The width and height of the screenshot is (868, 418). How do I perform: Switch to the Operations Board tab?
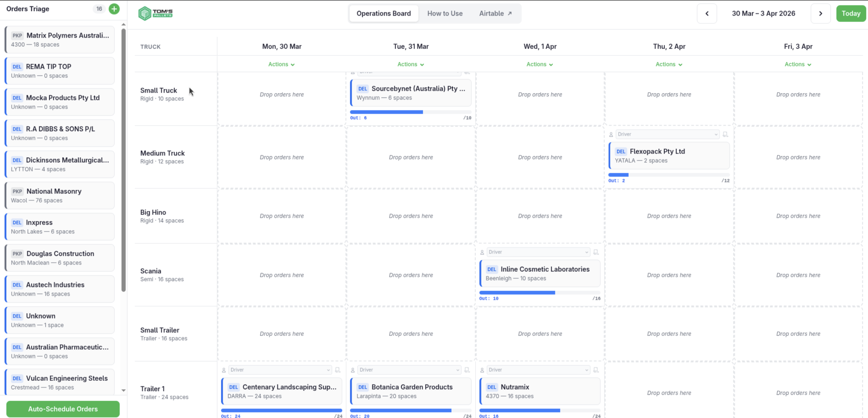[384, 14]
